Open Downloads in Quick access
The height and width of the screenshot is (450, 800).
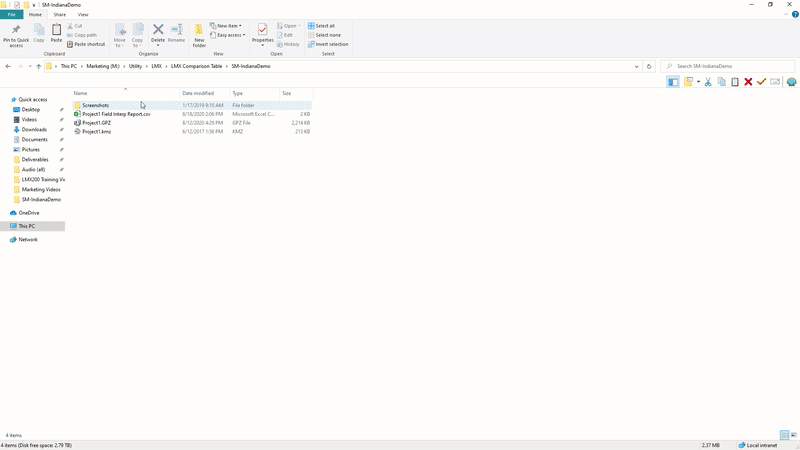click(x=34, y=130)
